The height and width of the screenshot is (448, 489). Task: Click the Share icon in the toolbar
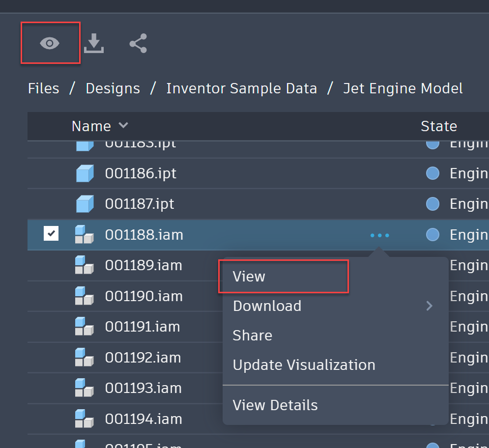click(x=138, y=43)
